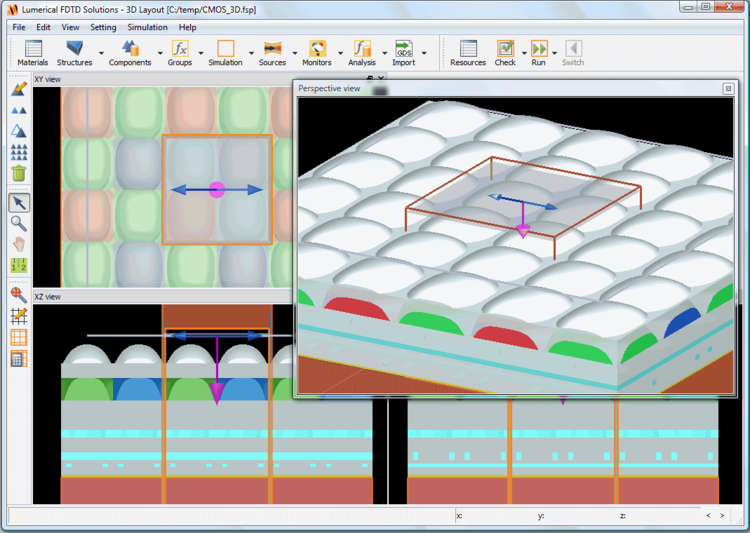The height and width of the screenshot is (533, 750).
Task: Expand the Structures dropdown arrow
Action: (x=101, y=53)
